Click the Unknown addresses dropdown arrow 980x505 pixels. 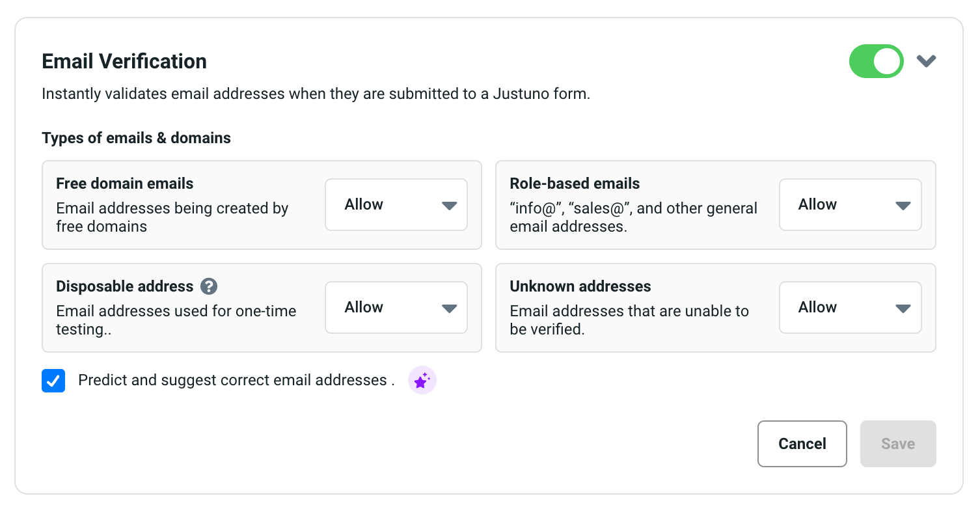tap(903, 308)
